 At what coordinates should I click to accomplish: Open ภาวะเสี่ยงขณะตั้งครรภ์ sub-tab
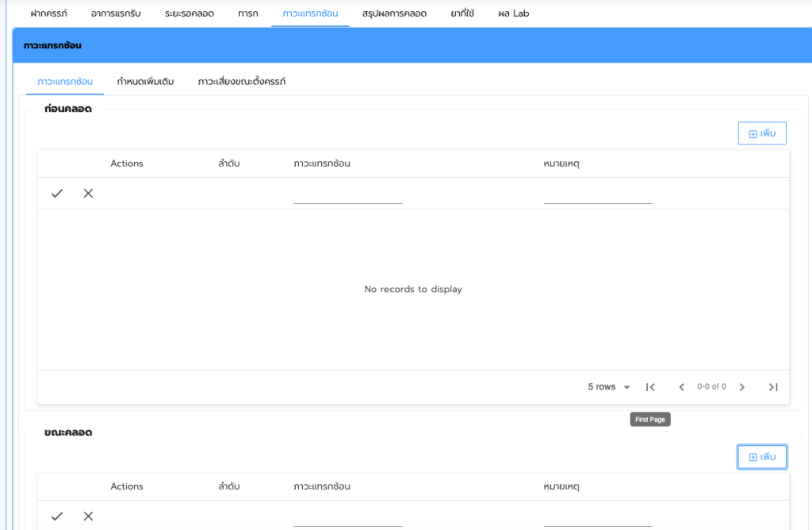[x=242, y=82]
